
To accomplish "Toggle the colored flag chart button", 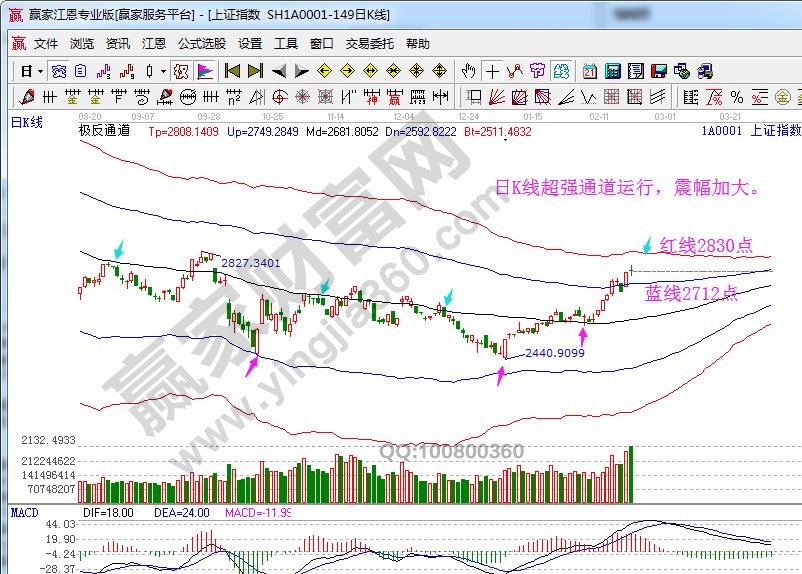I will [x=204, y=71].
